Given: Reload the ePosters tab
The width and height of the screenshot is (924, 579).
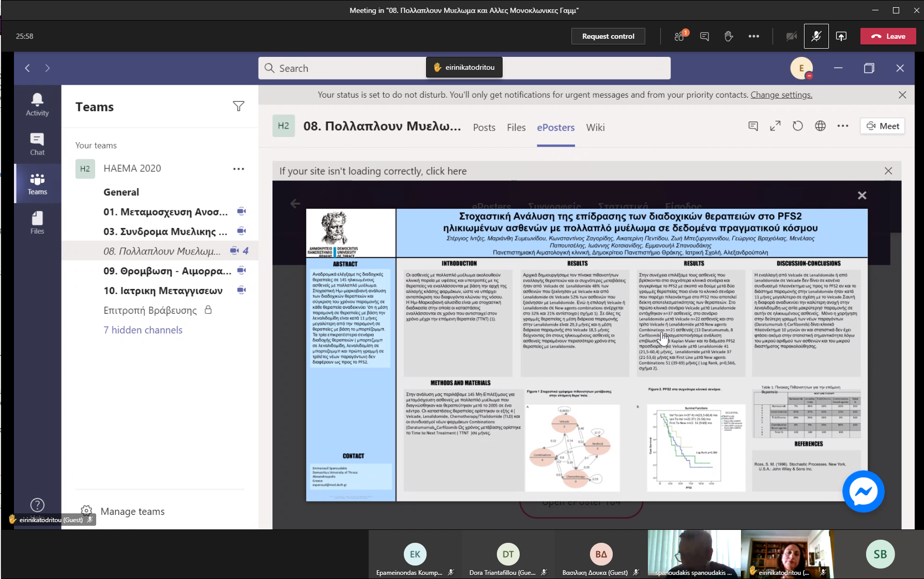Looking at the screenshot, I should 798,126.
